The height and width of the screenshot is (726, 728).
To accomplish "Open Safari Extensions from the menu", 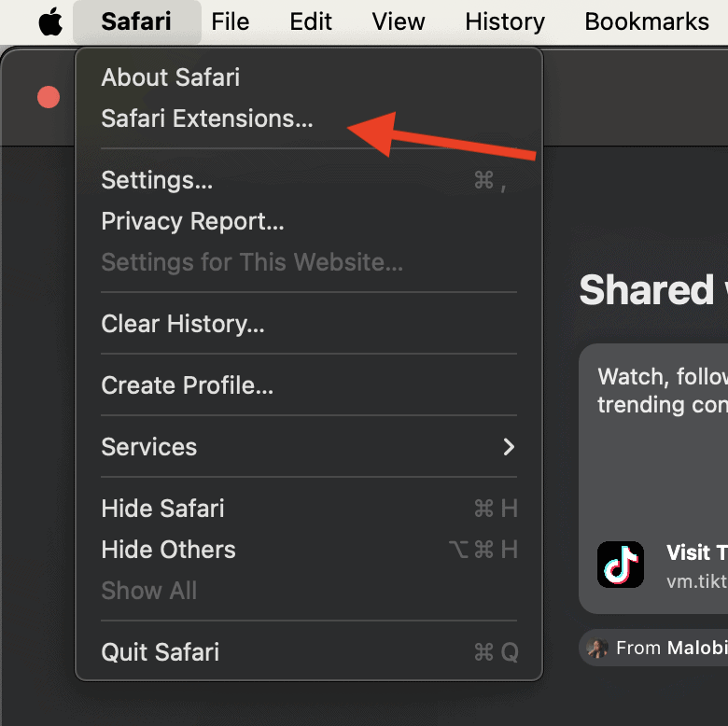I will click(207, 119).
